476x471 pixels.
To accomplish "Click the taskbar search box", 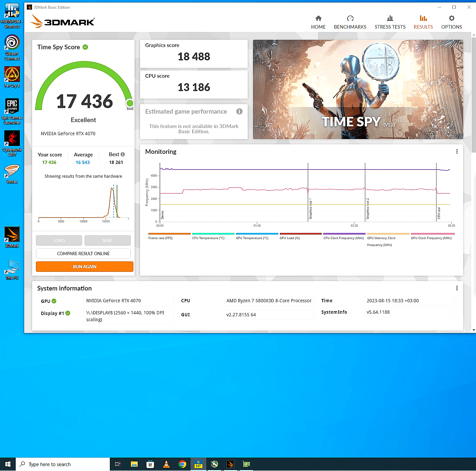I will (63, 464).
